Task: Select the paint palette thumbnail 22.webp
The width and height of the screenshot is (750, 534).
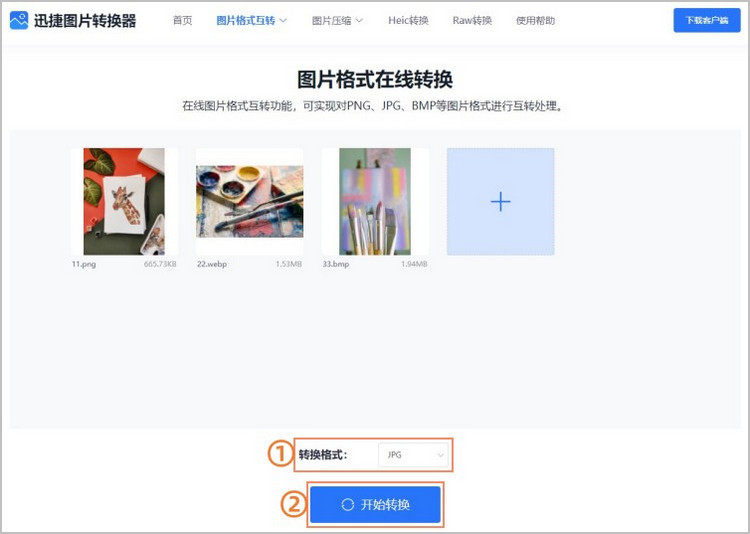Action: coord(249,193)
